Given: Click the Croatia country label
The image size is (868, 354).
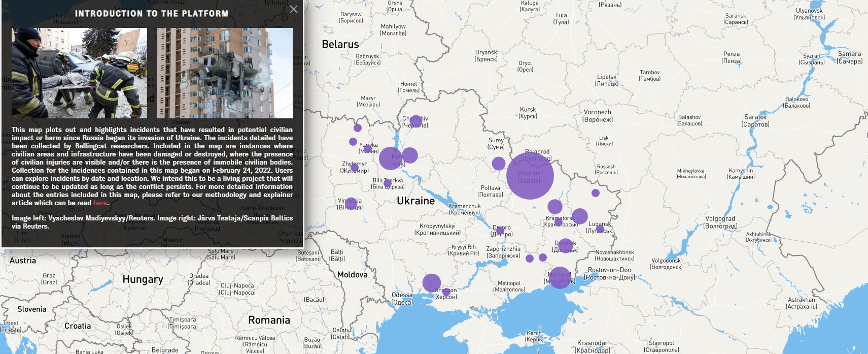Looking at the screenshot, I should tap(78, 326).
